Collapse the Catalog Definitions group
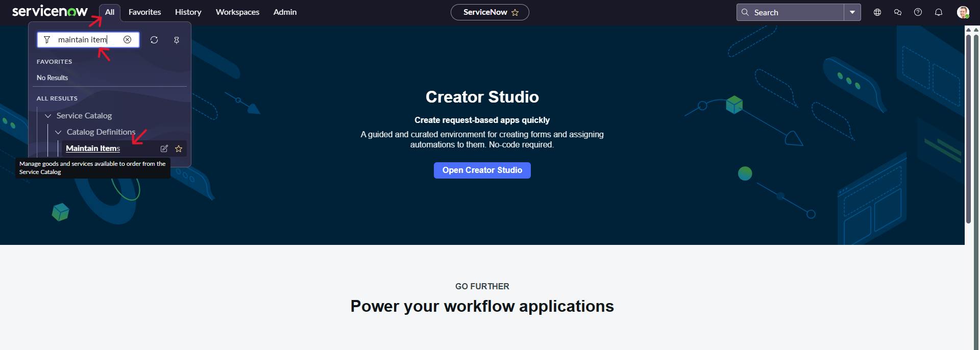The height and width of the screenshot is (350, 980). (x=58, y=132)
